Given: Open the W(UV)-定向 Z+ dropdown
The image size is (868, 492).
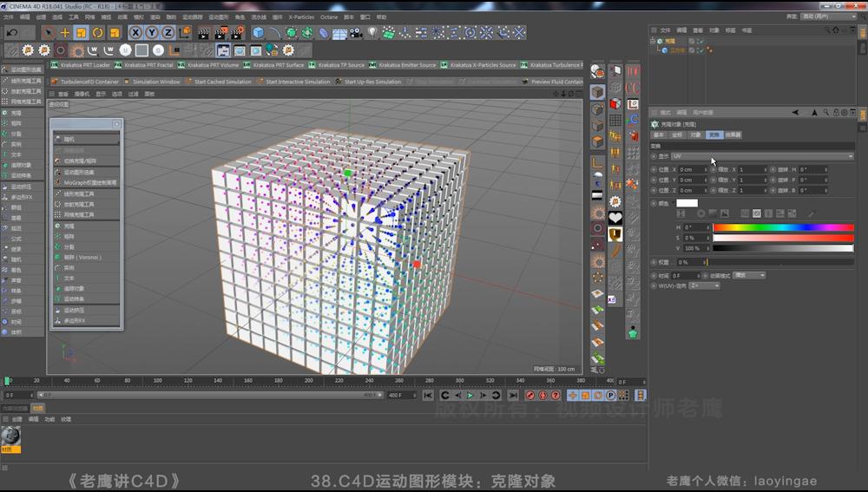Looking at the screenshot, I should click(x=705, y=285).
